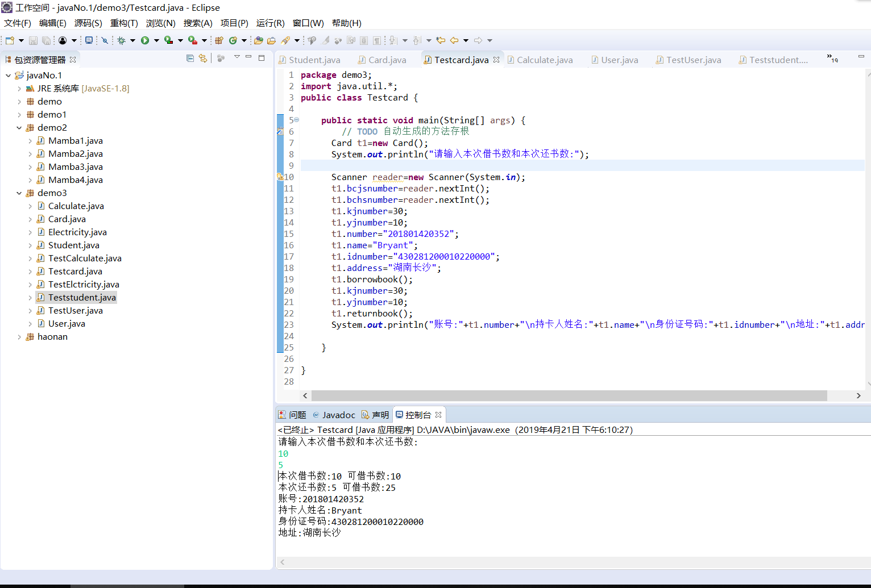Toggle the fold marker at line 5
Image resolution: width=871 pixels, height=588 pixels.
pyautogui.click(x=297, y=120)
